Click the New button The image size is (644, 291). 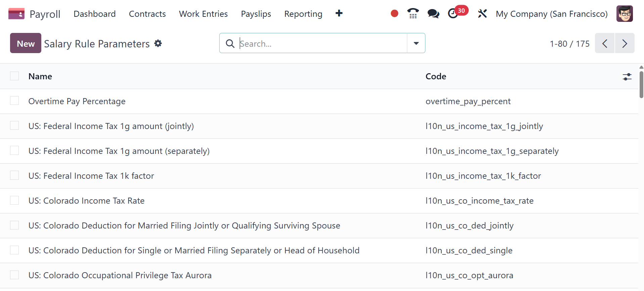[x=26, y=43]
